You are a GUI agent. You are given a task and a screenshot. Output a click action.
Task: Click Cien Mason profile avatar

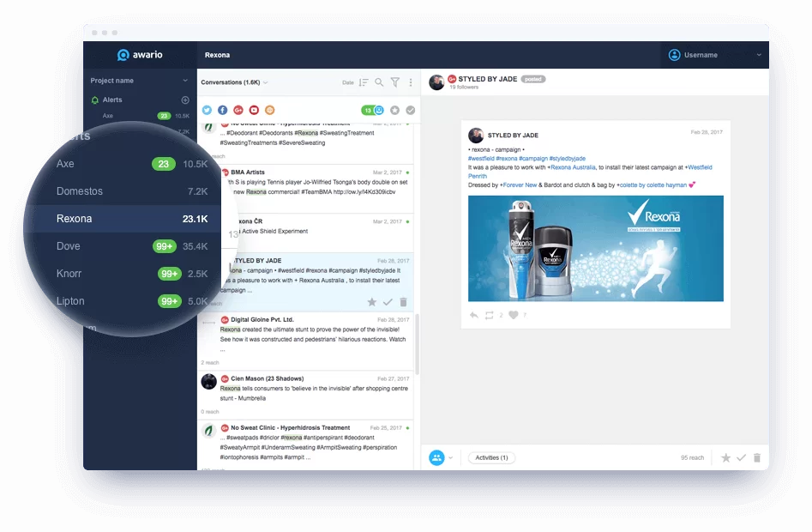(208, 382)
